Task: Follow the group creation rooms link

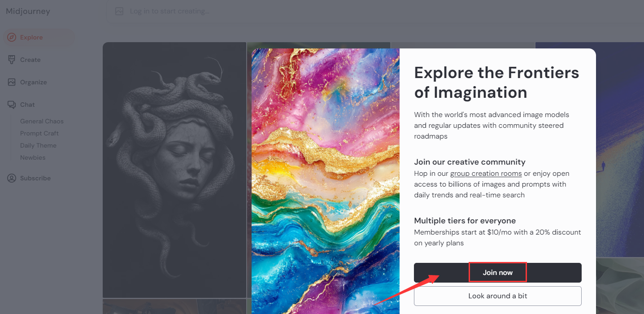Action: [x=486, y=174]
